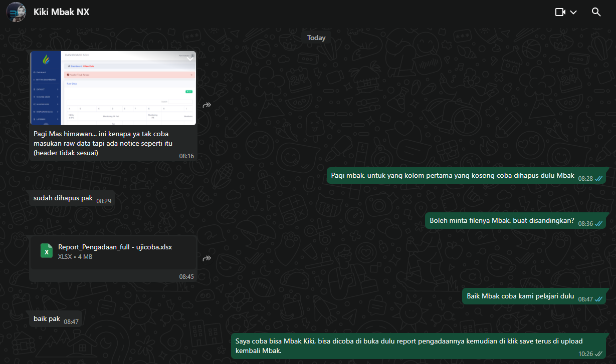Select caption 'Pagi Mas himawan... ini kenapa'
The width and height of the screenshot is (616, 364).
tap(104, 144)
